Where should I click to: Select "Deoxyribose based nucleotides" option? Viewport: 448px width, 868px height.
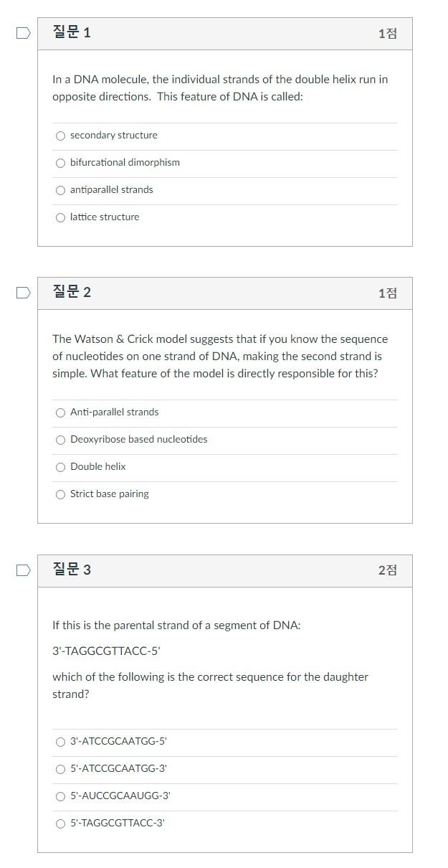pyautogui.click(x=61, y=440)
